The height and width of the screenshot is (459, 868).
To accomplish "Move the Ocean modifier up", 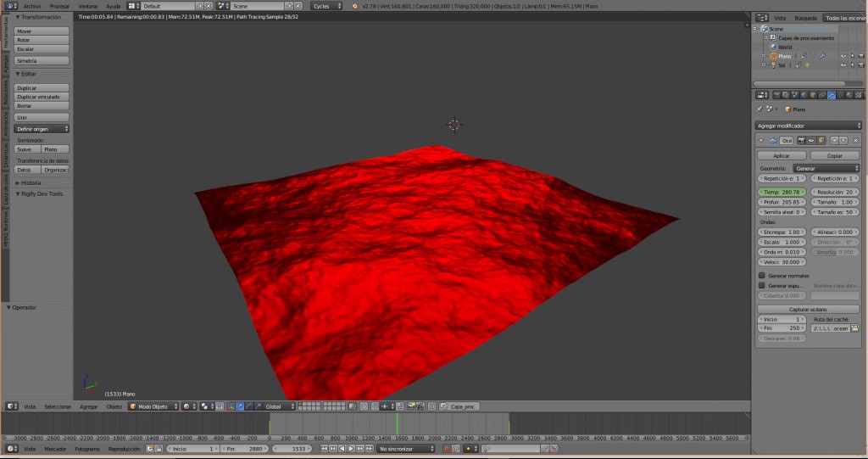I will 834,140.
